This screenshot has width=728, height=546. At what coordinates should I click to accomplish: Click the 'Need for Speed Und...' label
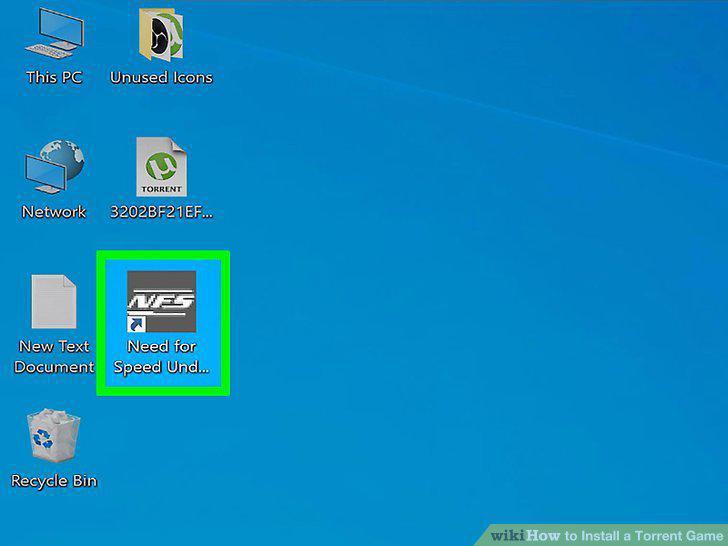click(x=162, y=357)
